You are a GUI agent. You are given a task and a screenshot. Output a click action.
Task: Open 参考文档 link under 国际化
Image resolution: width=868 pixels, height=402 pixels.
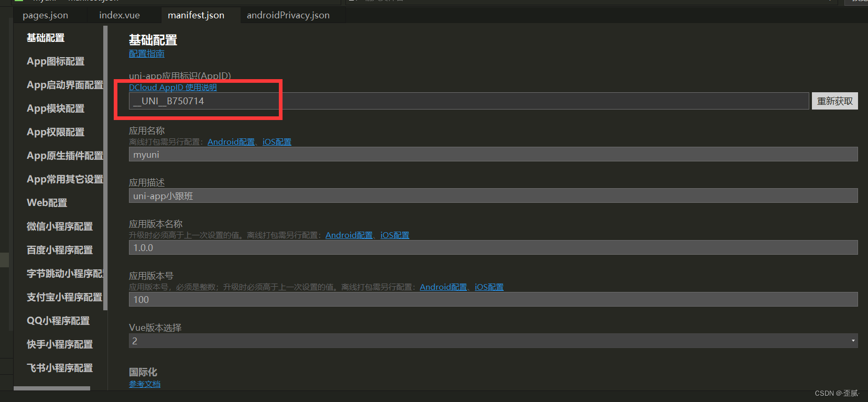pyautogui.click(x=145, y=384)
